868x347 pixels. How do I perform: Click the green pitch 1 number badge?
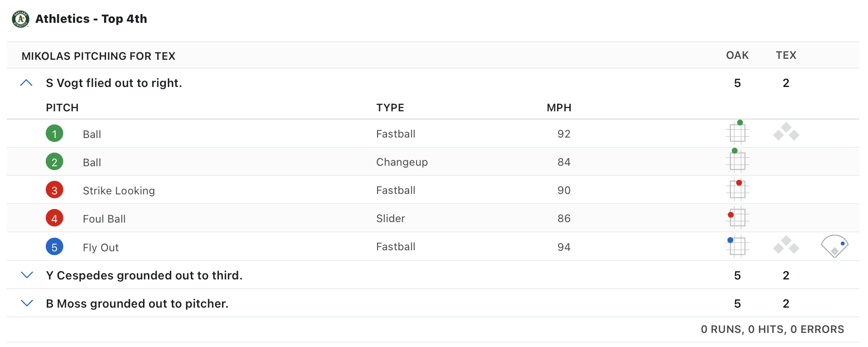point(54,134)
